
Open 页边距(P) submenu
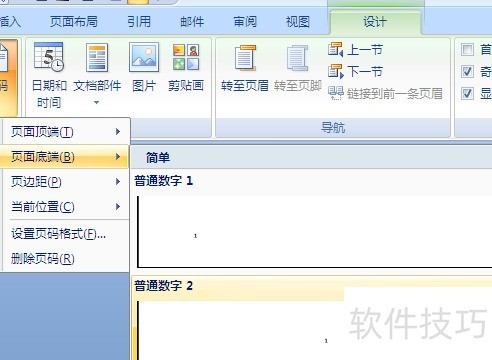(65, 182)
